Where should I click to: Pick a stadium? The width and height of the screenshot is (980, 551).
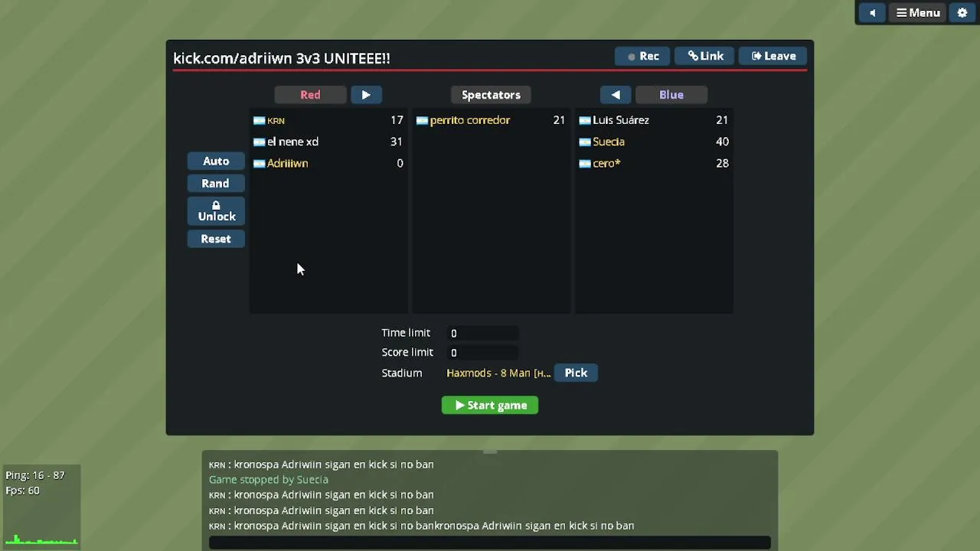[x=576, y=373]
